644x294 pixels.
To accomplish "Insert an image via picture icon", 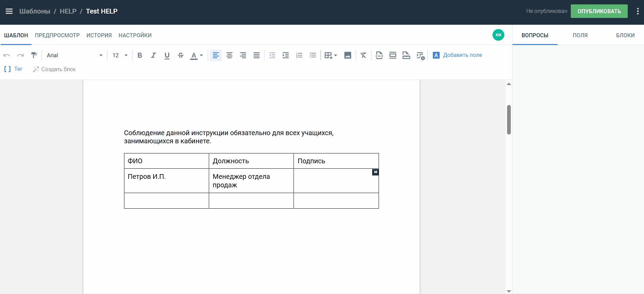I will 347,55.
